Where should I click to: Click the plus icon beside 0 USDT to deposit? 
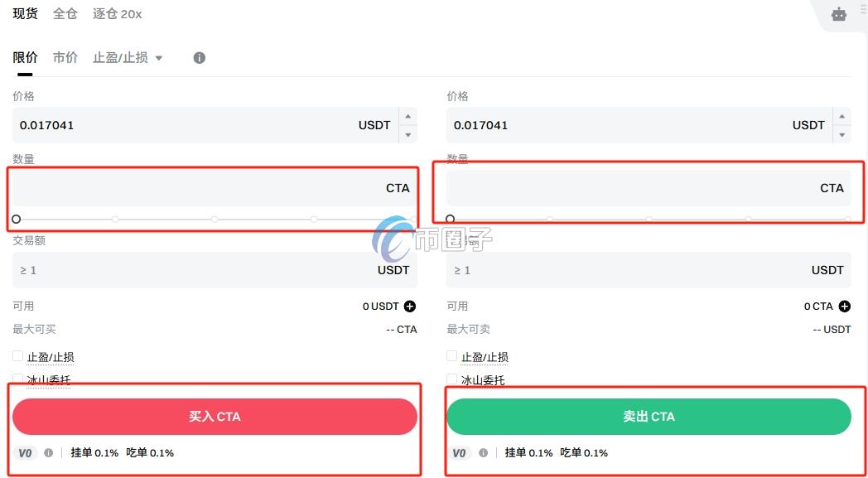coord(409,306)
